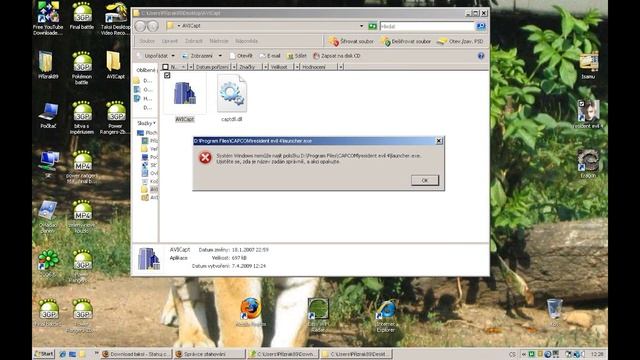The height and width of the screenshot is (360, 640).
Task: Click the Otevřít toolbar button
Action: (x=241, y=56)
